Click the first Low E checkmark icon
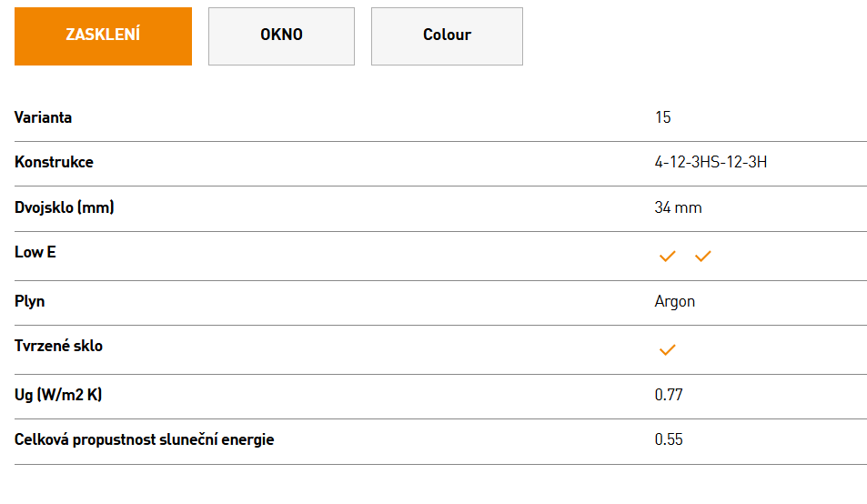 (668, 256)
